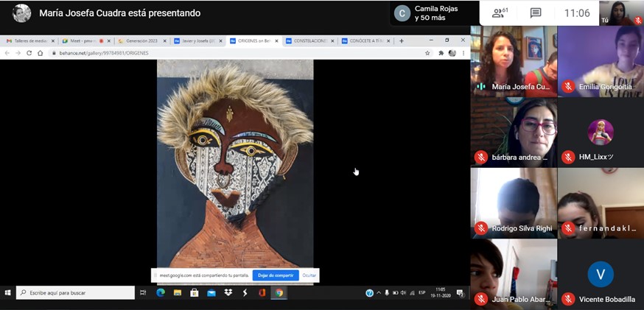644x310 pixels.
Task: Switch to Generación 2023 tab
Action: 141,41
